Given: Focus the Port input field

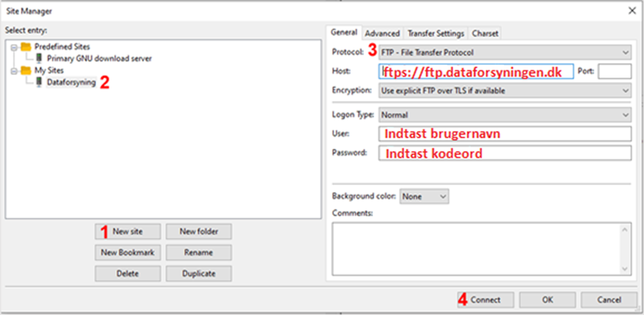Looking at the screenshot, I should (615, 71).
